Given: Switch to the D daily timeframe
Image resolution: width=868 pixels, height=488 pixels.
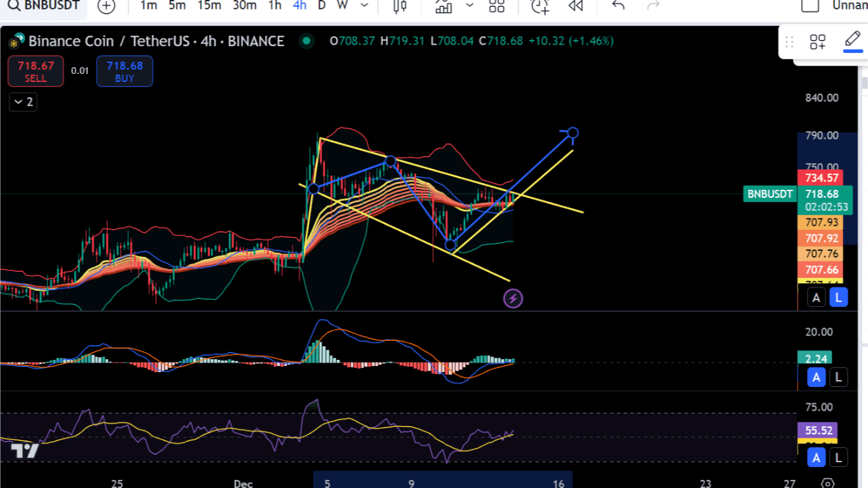Looking at the screenshot, I should point(321,5).
